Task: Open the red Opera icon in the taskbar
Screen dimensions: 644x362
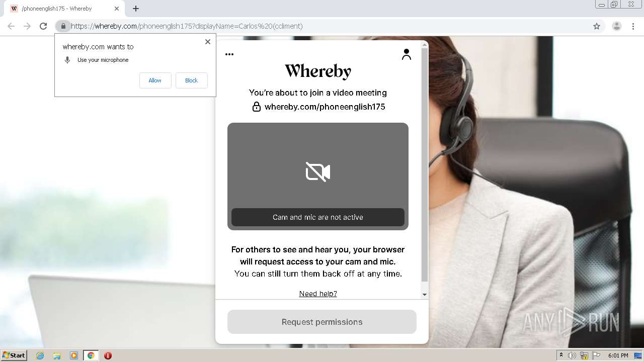Action: tap(108, 355)
